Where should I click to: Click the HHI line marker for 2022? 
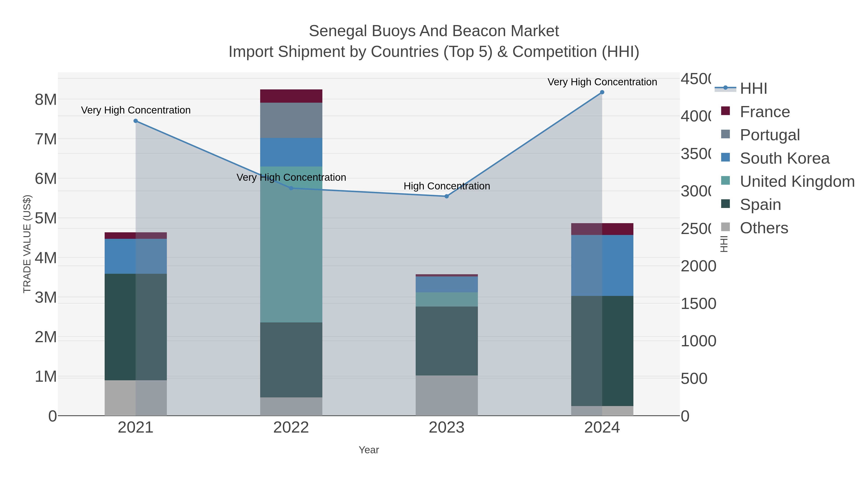(291, 188)
